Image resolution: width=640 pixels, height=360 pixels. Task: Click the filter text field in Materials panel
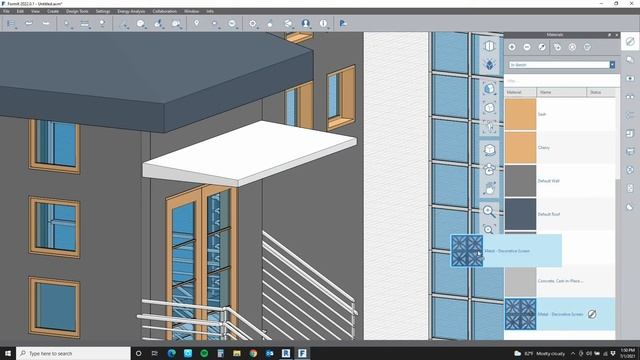click(562, 80)
